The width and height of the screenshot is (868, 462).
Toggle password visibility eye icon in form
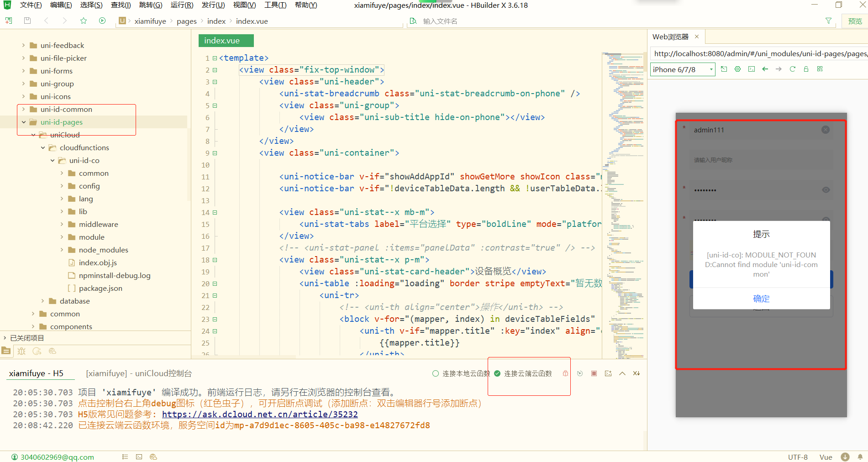(826, 190)
